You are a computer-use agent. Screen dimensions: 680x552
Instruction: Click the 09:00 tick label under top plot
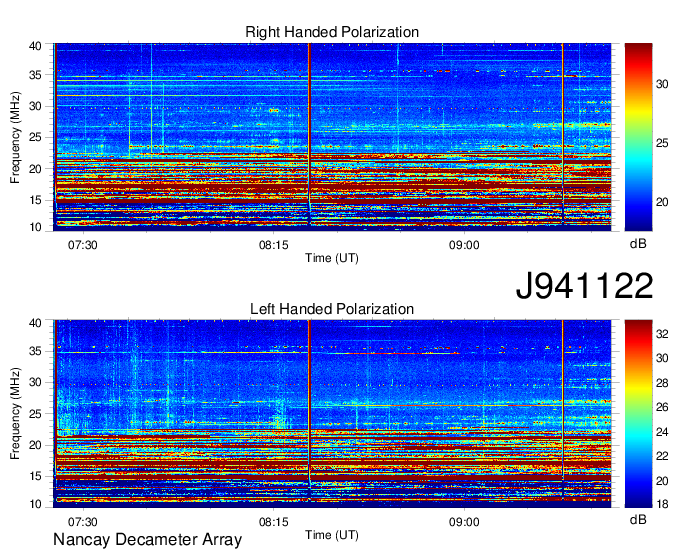[464, 245]
